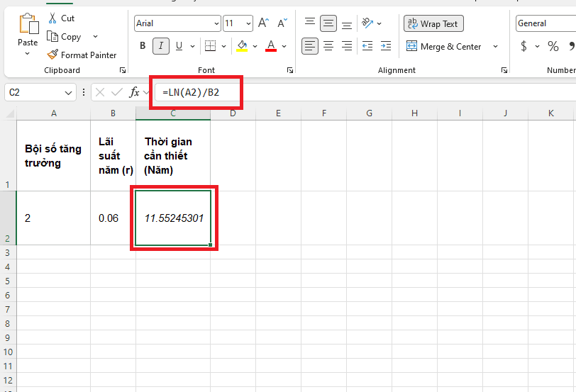Cut the selection with the scissors icon

coord(52,18)
